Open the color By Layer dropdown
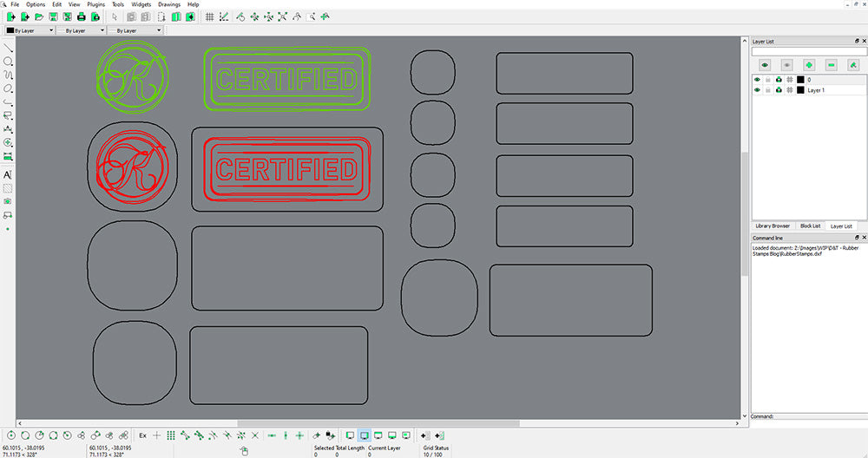 30,30
